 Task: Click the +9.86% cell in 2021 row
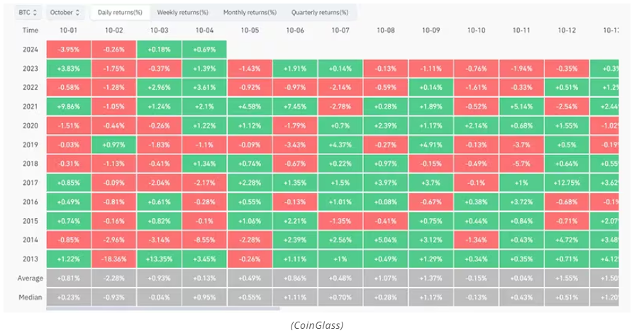tap(68, 107)
